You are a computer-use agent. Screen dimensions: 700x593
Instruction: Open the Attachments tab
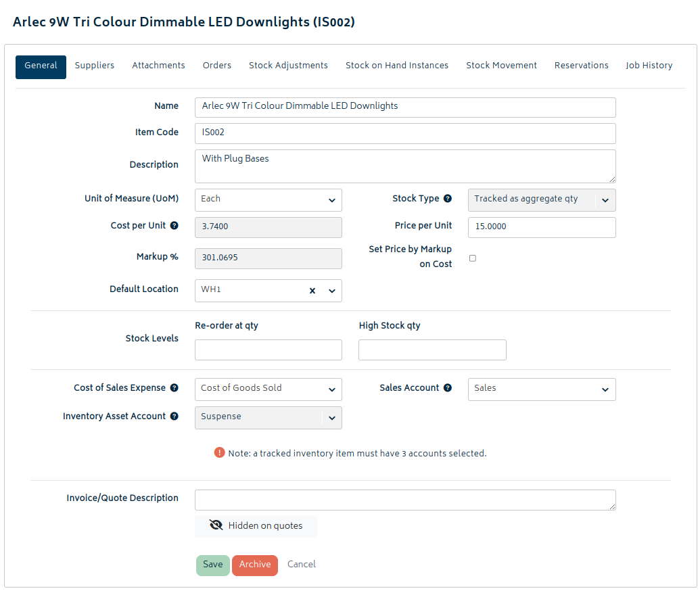[158, 66]
